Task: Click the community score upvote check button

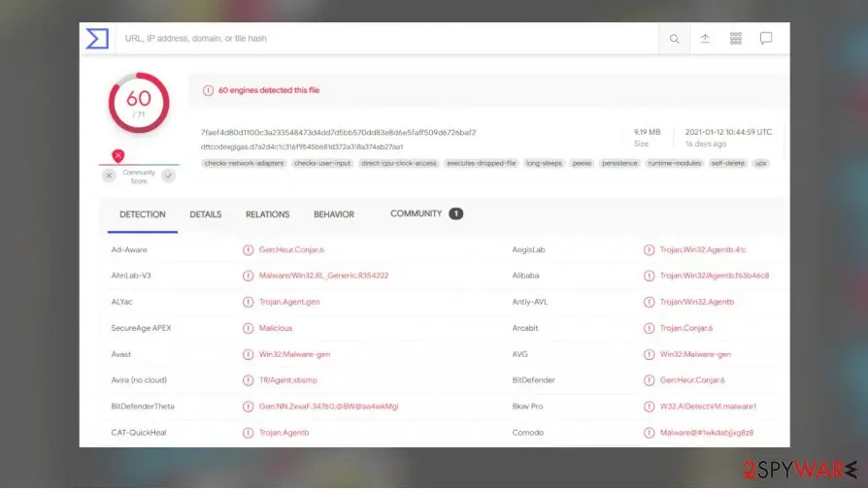Action: pos(168,176)
